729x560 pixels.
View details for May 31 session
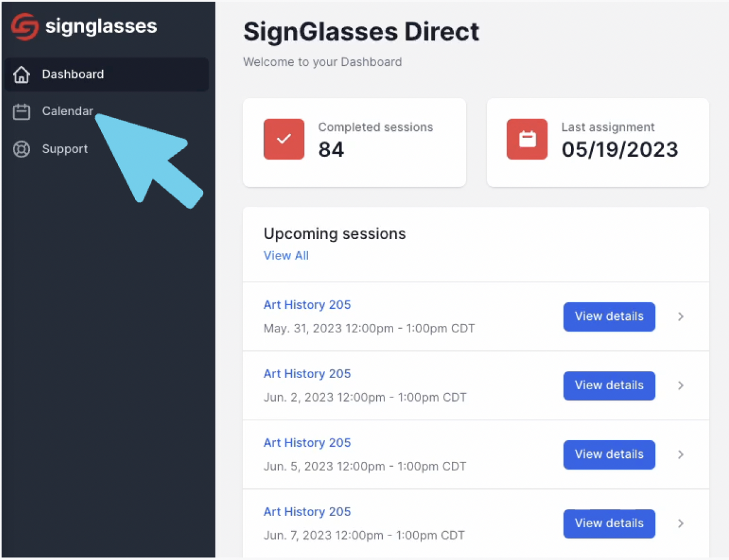(x=609, y=317)
